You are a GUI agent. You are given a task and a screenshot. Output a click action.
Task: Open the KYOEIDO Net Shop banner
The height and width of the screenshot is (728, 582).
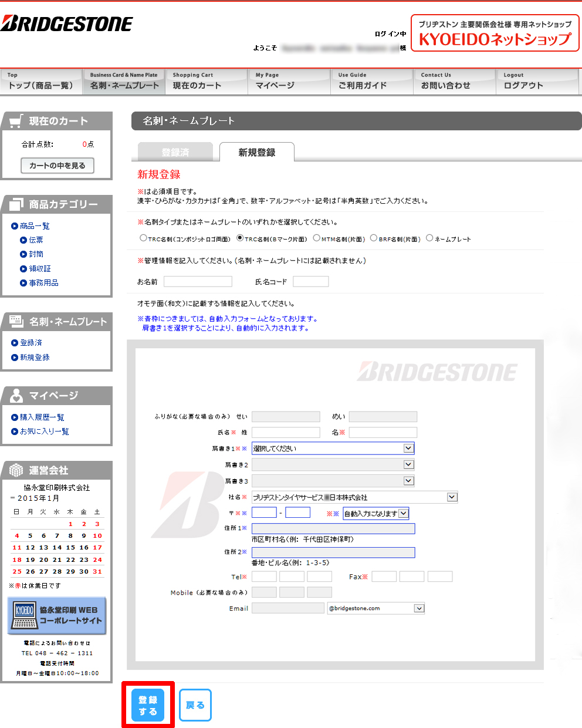point(495,33)
